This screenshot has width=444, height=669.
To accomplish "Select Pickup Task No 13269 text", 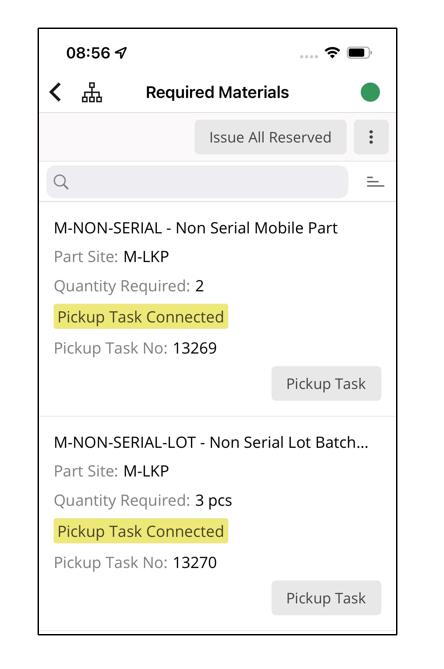I will [x=135, y=348].
